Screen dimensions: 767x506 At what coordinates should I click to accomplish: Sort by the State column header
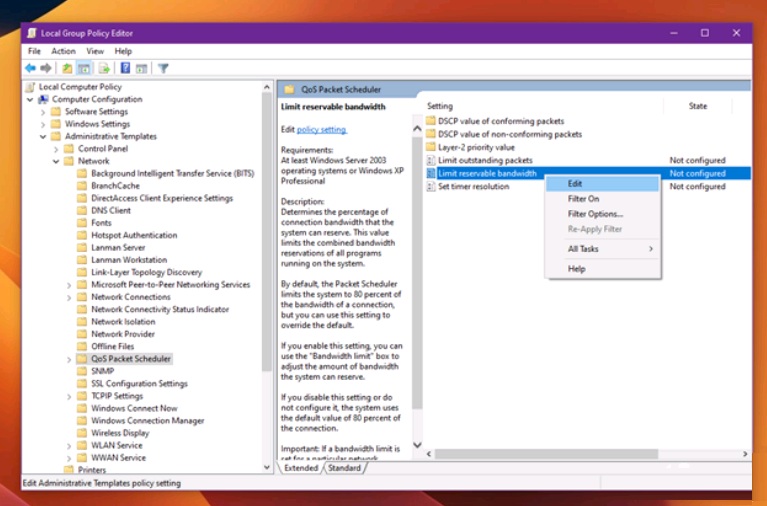click(x=698, y=106)
